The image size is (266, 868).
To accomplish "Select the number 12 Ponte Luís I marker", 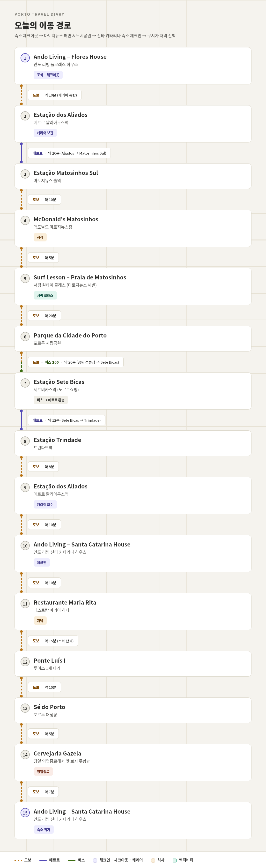I will (25, 662).
